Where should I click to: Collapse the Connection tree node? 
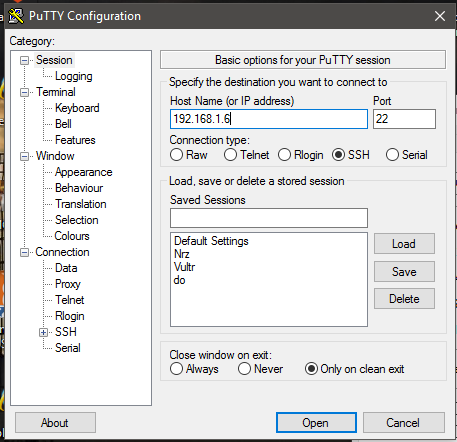click(x=24, y=252)
